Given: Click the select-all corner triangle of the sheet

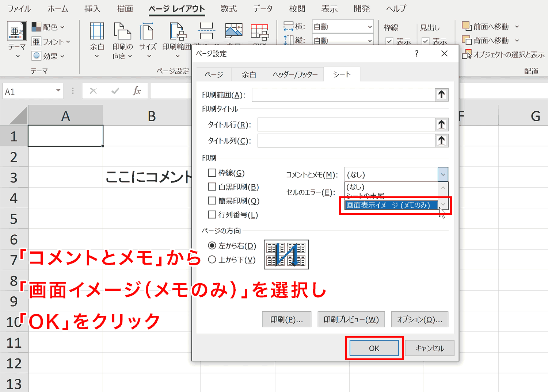Looking at the screenshot, I should tap(18, 116).
